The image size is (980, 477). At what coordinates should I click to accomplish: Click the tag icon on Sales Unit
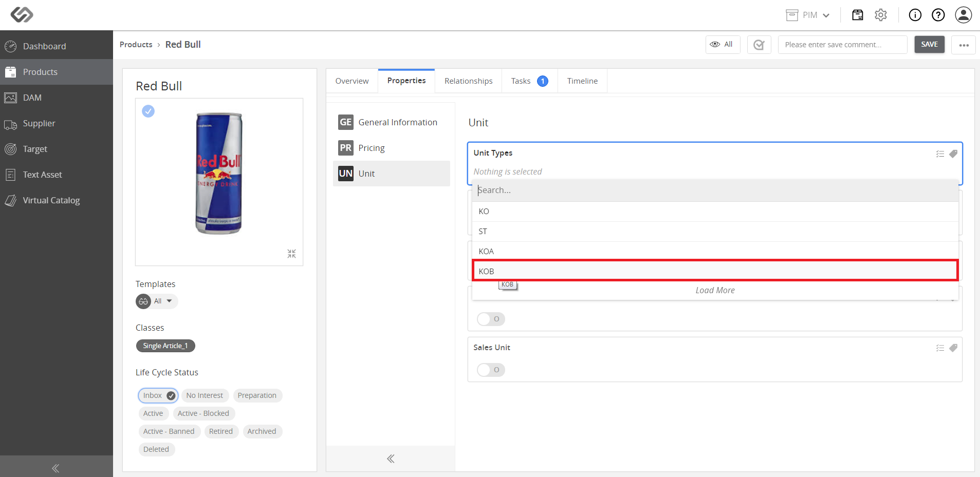click(953, 348)
